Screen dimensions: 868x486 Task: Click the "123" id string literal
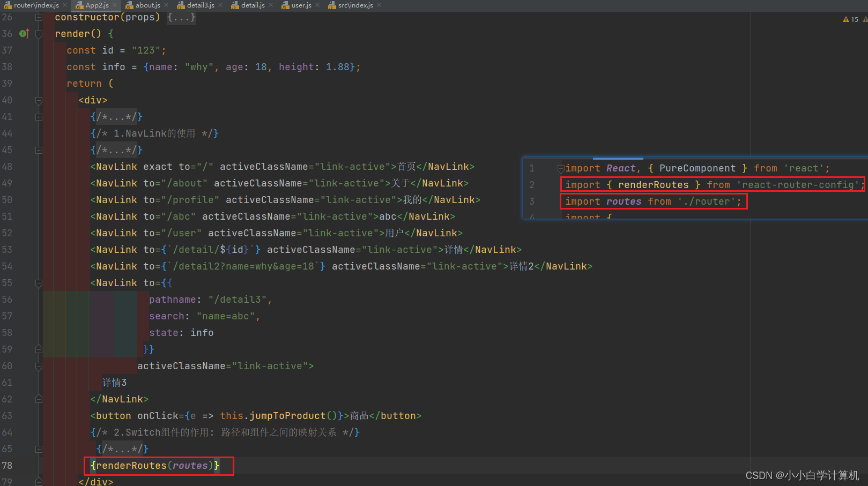pos(146,50)
